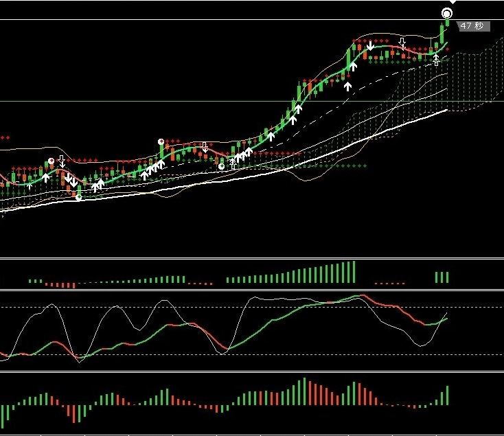Select the tallest green bar in the first histogram pane
This screenshot has height=436, width=504.
(x=354, y=272)
